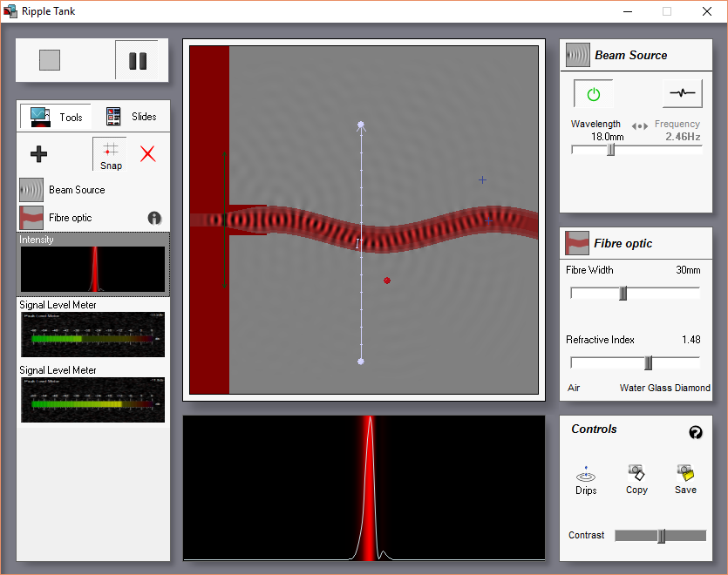
Task: Copy the tank image
Action: (x=636, y=480)
